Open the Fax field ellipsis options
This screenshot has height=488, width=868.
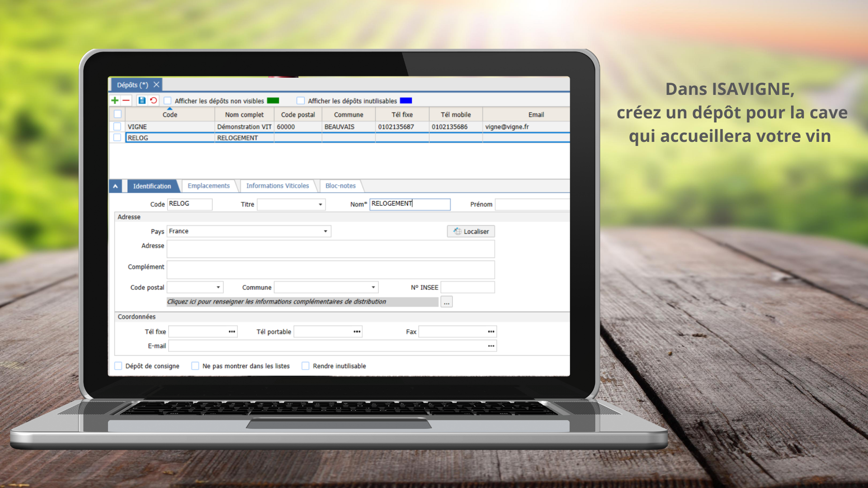(x=491, y=332)
